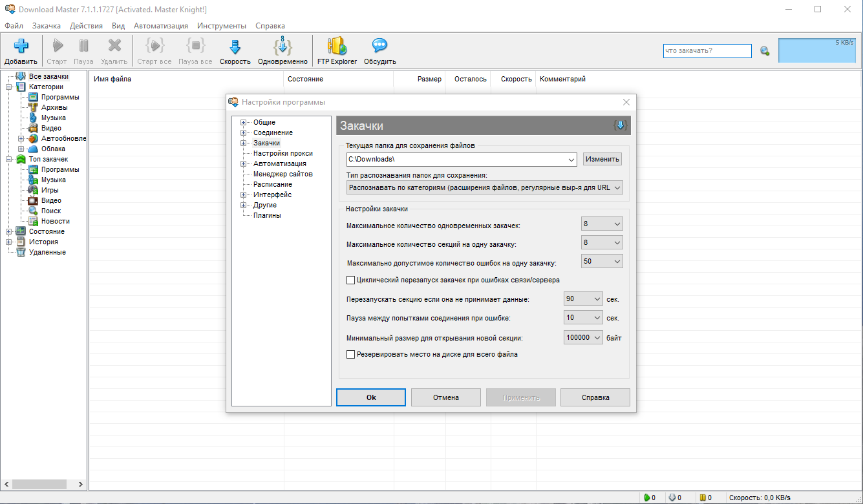Select Поиск under Топ закачек
Image resolution: width=863 pixels, height=504 pixels.
coord(51,211)
